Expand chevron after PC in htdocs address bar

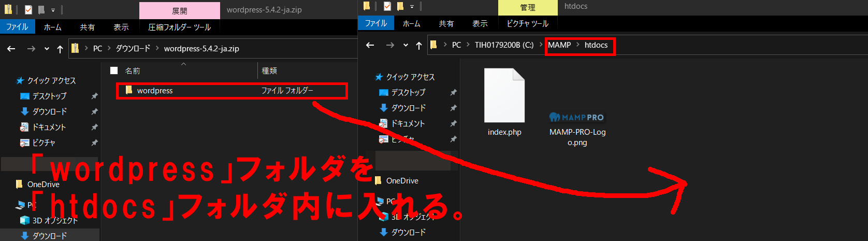click(468, 45)
